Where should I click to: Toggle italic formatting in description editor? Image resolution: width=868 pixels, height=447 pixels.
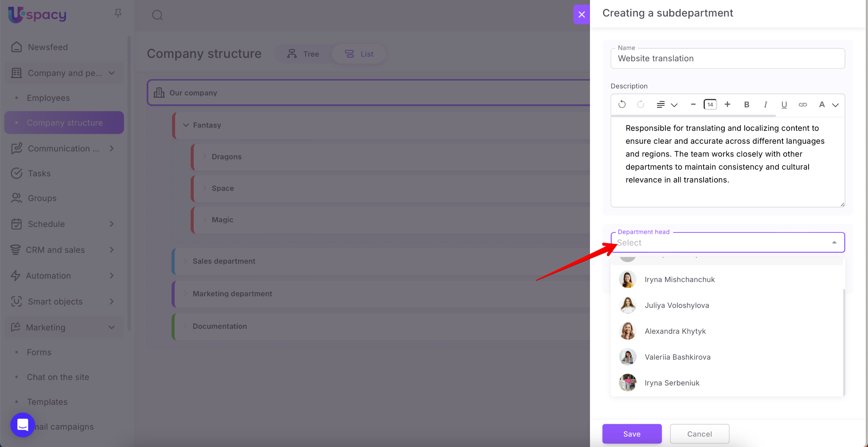765,105
